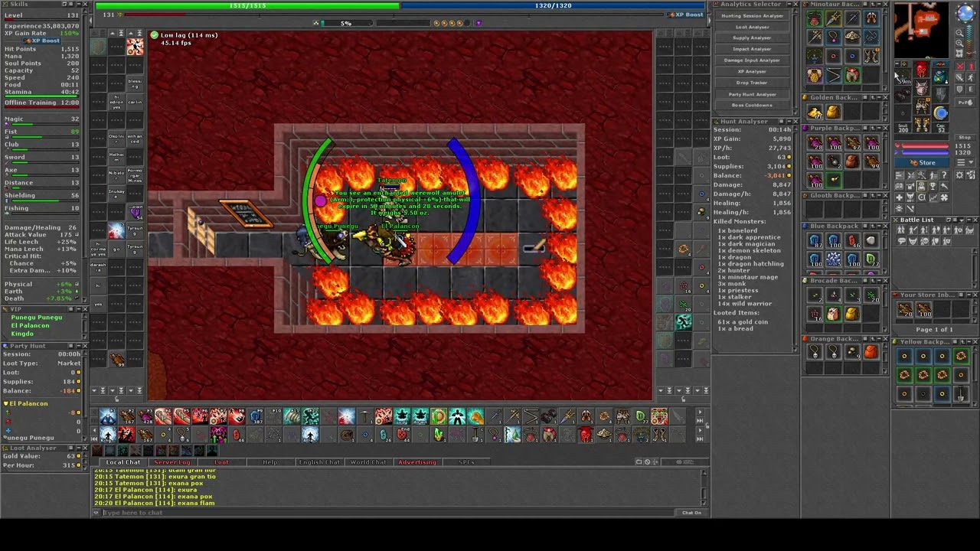Collapse the Minotaur Backpack container
This screenshot has width=980, height=551.
tap(879, 4)
